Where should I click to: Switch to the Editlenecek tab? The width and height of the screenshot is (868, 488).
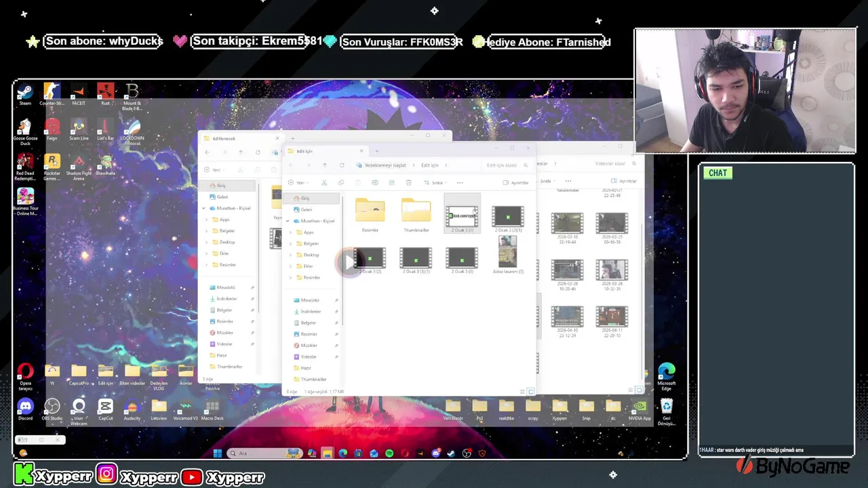click(x=241, y=138)
